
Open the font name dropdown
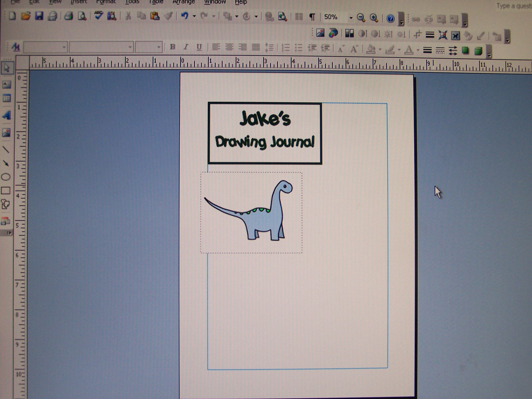(101, 47)
